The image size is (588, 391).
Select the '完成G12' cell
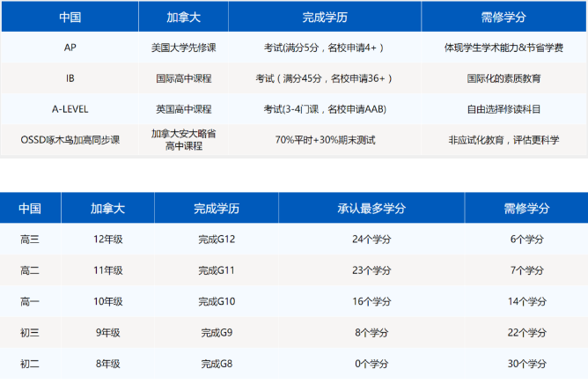point(217,240)
